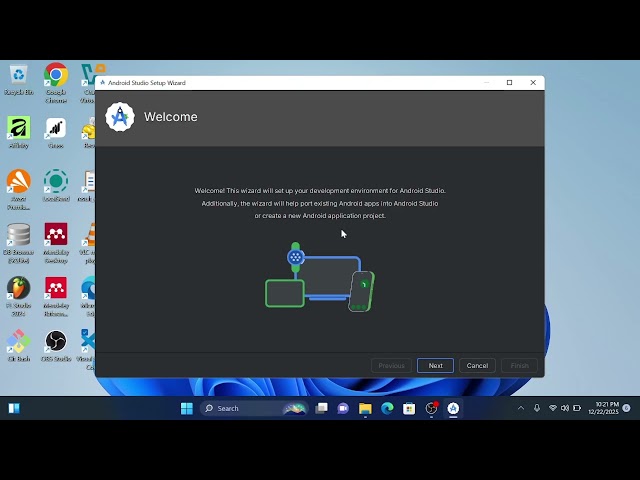Select the Visual Studio Code desktop shortcut
Viewport: 640px width, 480px height.
pos(87,350)
